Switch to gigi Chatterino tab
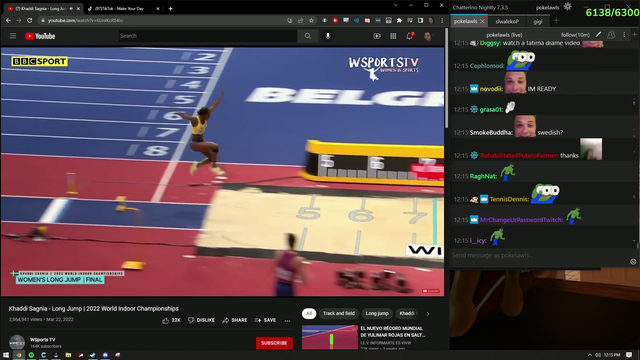The height and width of the screenshot is (360, 640). pos(538,22)
